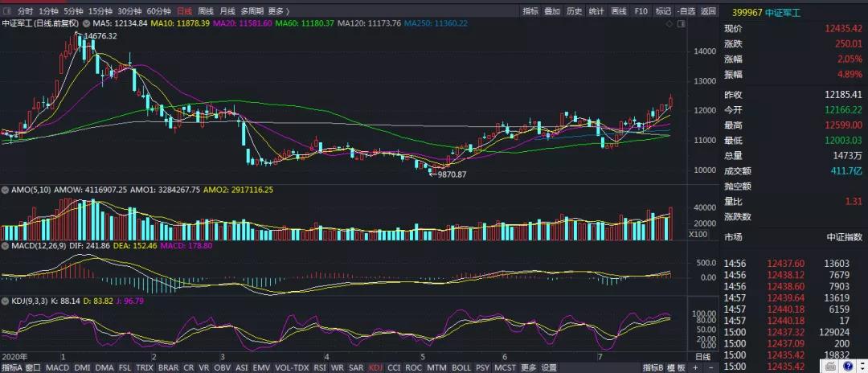868x373 pixels.
Task: Click the 标记 mark button
Action: 663,11
